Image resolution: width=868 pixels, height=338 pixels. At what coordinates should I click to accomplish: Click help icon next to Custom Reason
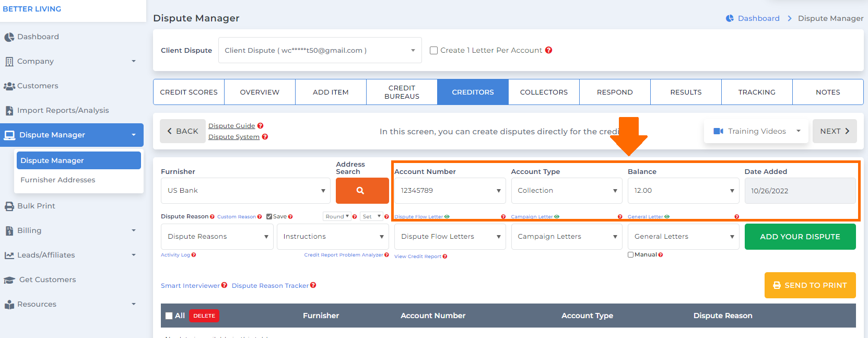pos(260,217)
